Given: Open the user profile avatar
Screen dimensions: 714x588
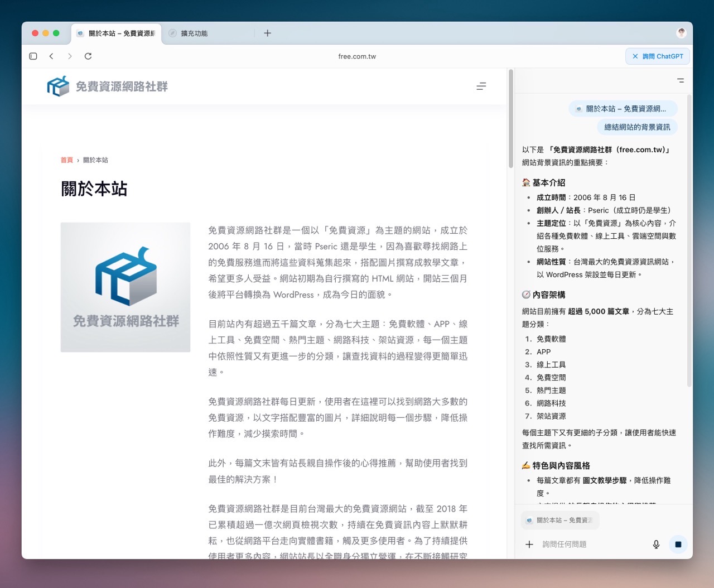Looking at the screenshot, I should coord(681,33).
